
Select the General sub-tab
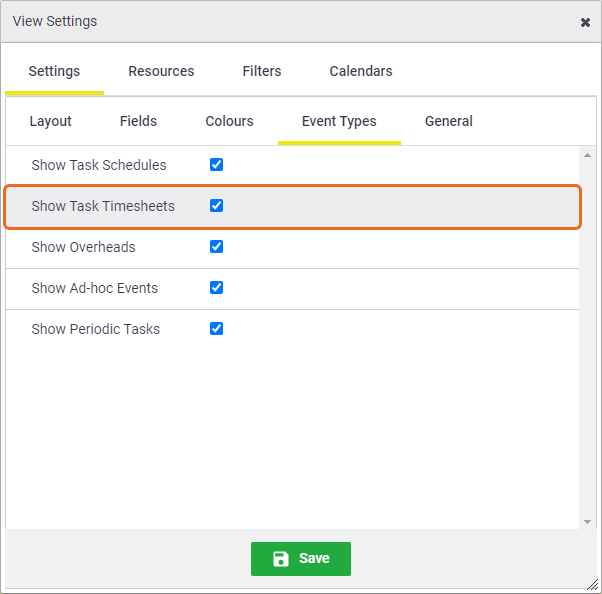[x=448, y=121]
